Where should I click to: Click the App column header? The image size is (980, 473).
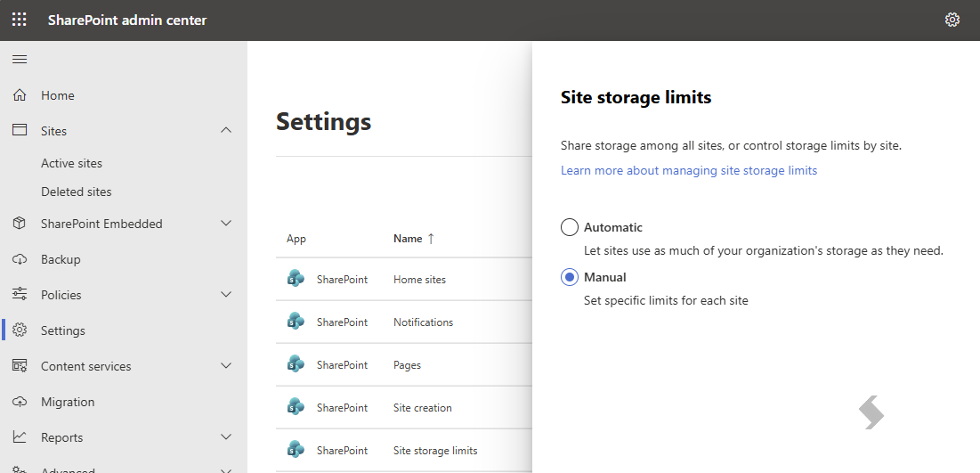coord(296,239)
